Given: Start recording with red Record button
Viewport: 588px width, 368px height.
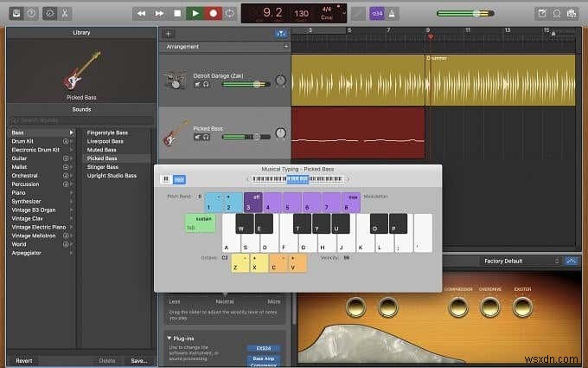Looking at the screenshot, I should point(213,14).
